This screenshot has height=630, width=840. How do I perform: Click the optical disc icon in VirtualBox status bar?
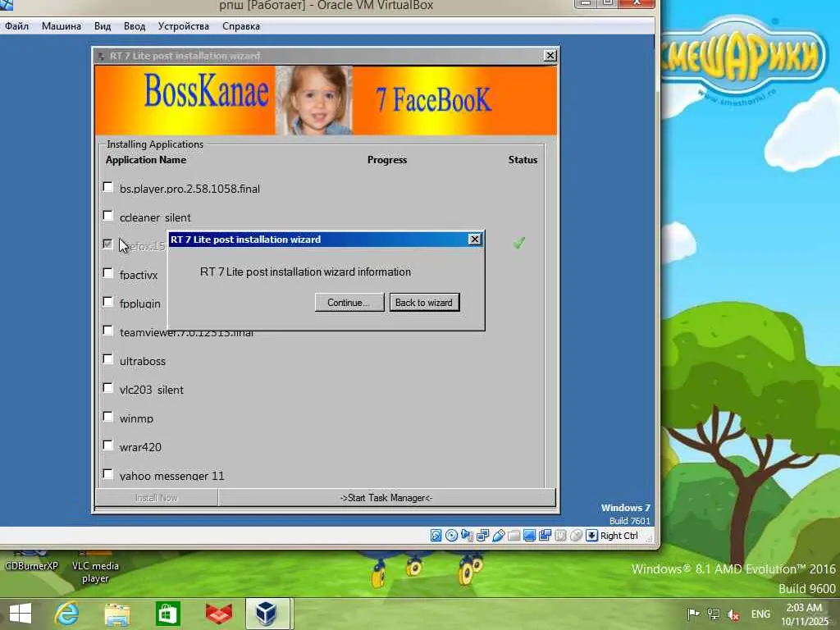(451, 535)
